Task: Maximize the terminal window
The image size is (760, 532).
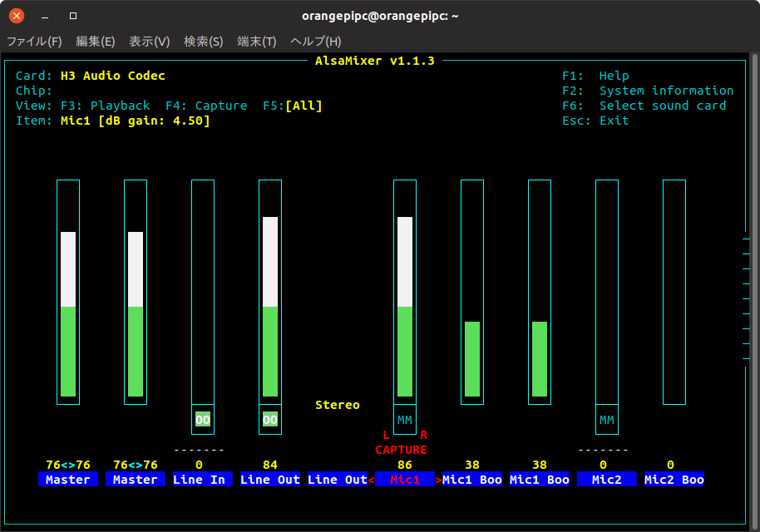Action: click(73, 16)
